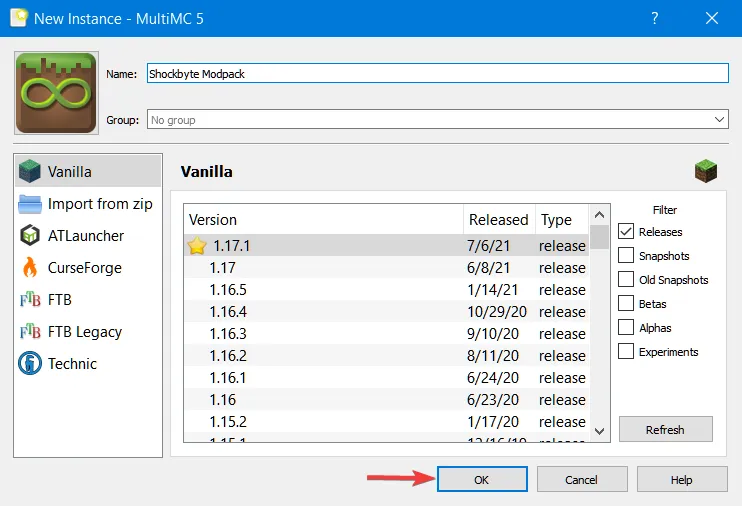Click the version list scroll down arrow
Viewport: 742px width, 506px height.
pos(599,431)
